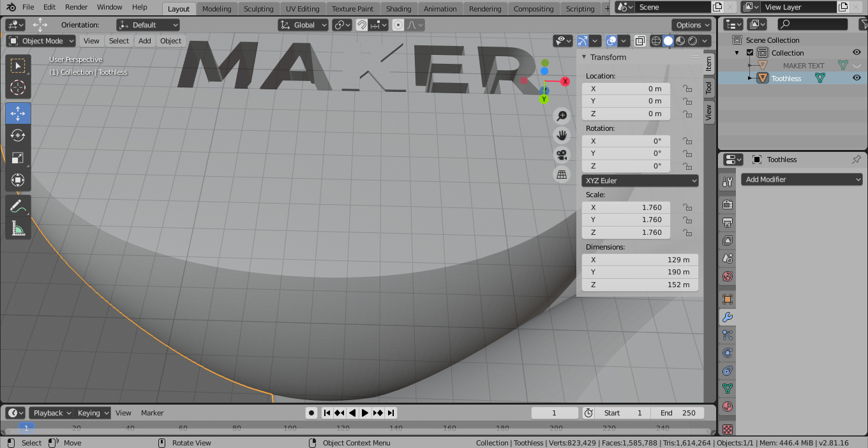The height and width of the screenshot is (448, 868).
Task: Open the Object Mode dropdown
Action: click(x=41, y=41)
